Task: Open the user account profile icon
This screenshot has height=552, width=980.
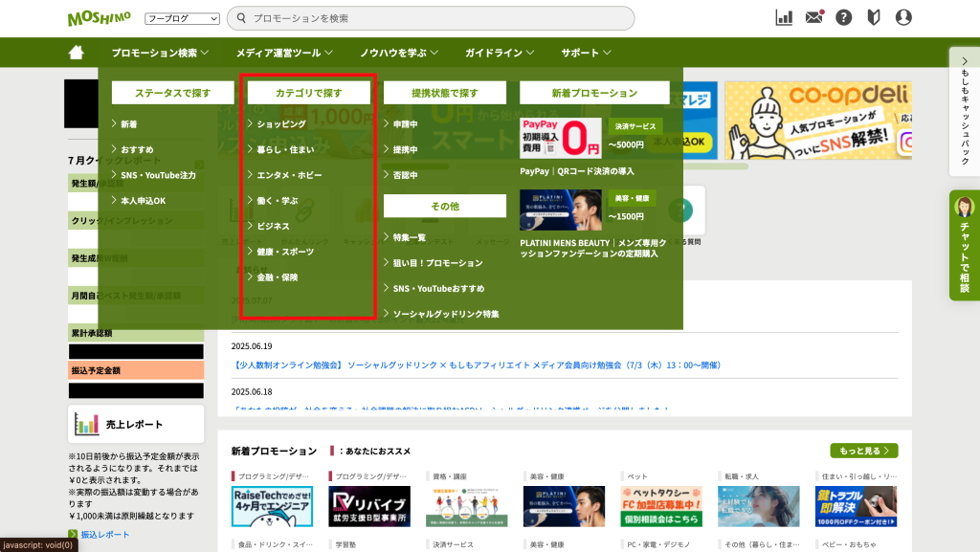Action: point(903,17)
